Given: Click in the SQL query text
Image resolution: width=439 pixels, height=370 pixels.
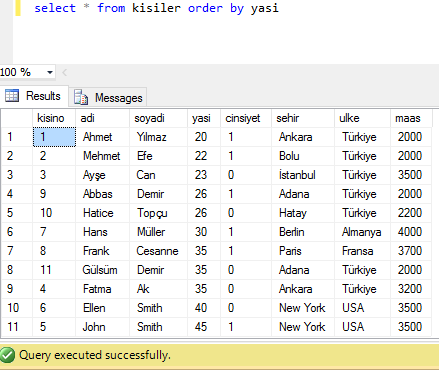Looking at the screenshot, I should pos(156,8).
